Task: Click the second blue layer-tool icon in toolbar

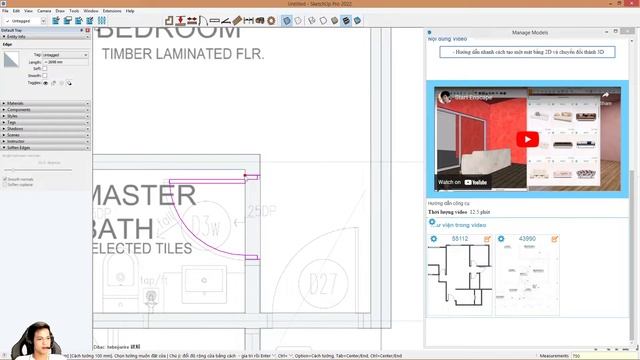Action: point(67,20)
